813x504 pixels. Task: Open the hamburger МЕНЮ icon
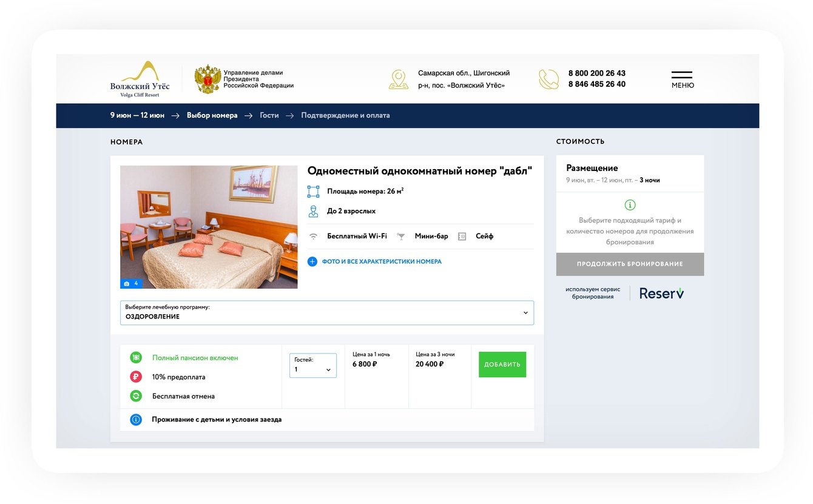pyautogui.click(x=683, y=79)
